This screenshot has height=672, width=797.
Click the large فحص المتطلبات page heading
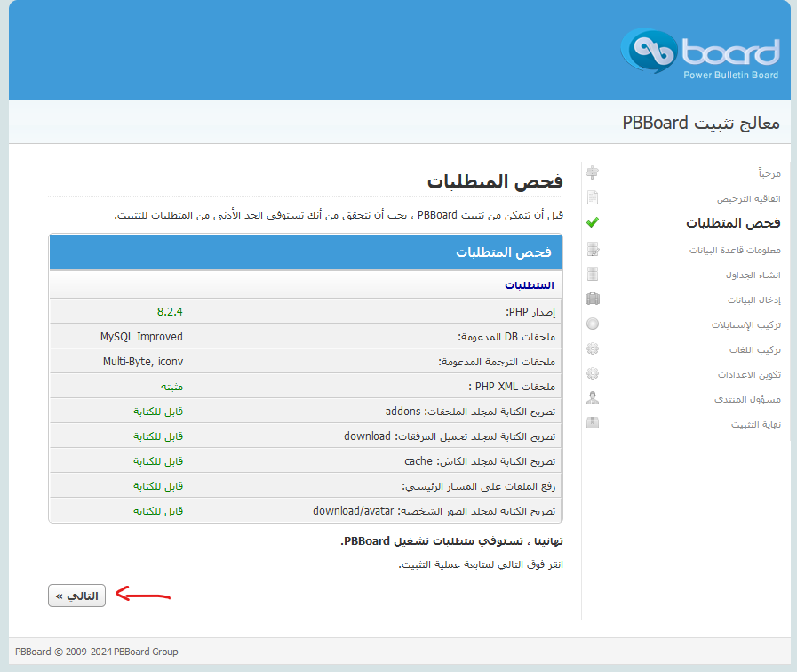point(495,181)
